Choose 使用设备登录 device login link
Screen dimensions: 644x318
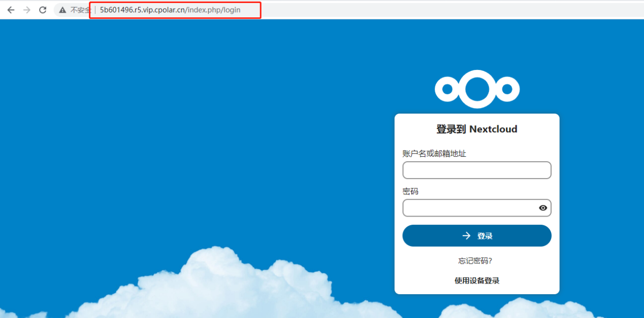(477, 280)
